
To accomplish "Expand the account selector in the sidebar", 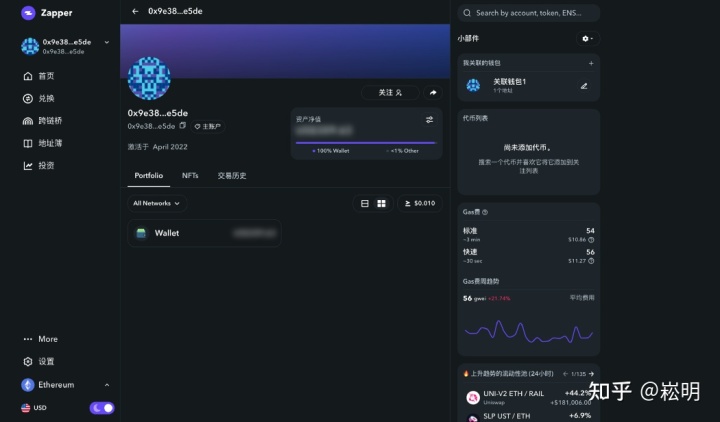I will (107, 46).
